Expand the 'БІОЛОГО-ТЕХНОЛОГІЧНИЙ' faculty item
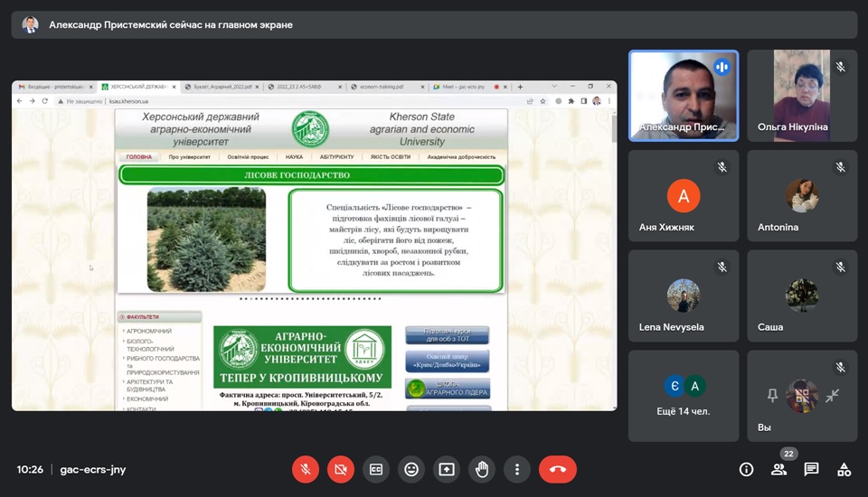The image size is (868, 497). (x=150, y=345)
